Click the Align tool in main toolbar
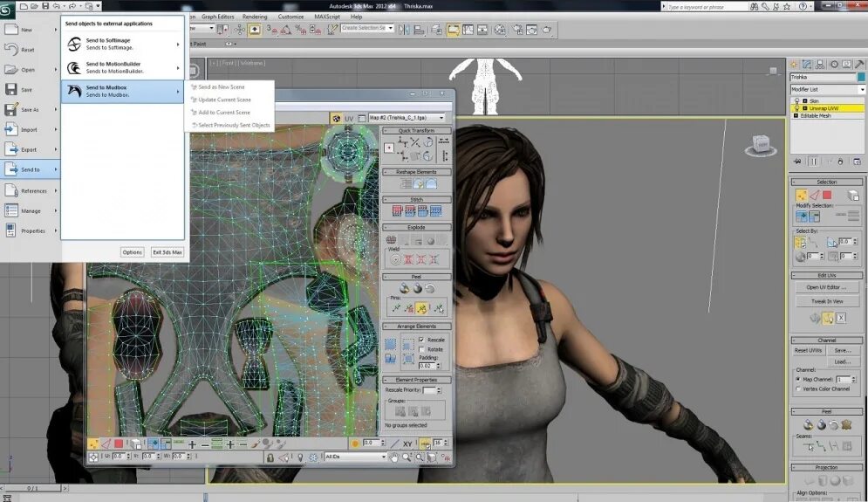 click(419, 30)
